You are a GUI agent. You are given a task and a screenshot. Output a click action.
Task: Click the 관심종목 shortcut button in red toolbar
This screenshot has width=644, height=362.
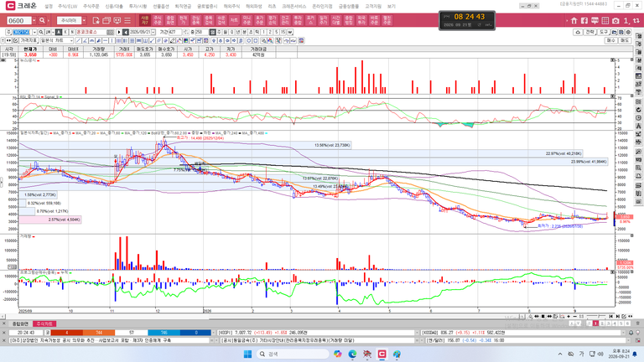coord(195,20)
